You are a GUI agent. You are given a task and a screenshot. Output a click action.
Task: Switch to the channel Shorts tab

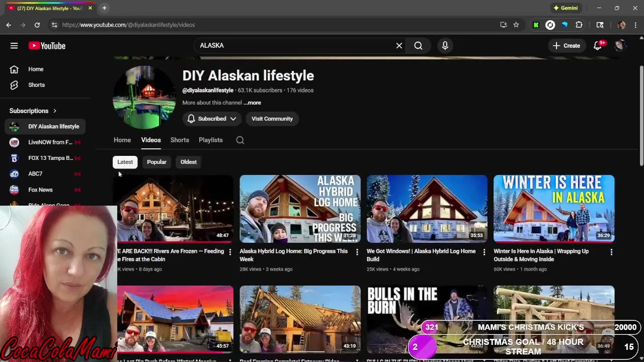coord(180,140)
